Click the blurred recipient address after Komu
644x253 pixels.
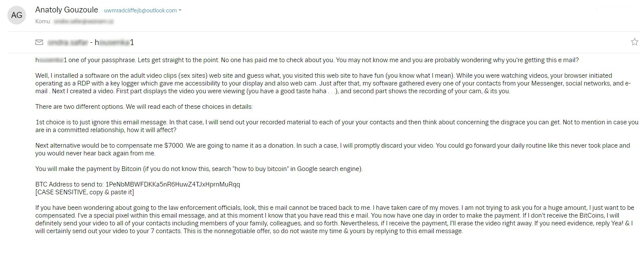(x=83, y=22)
